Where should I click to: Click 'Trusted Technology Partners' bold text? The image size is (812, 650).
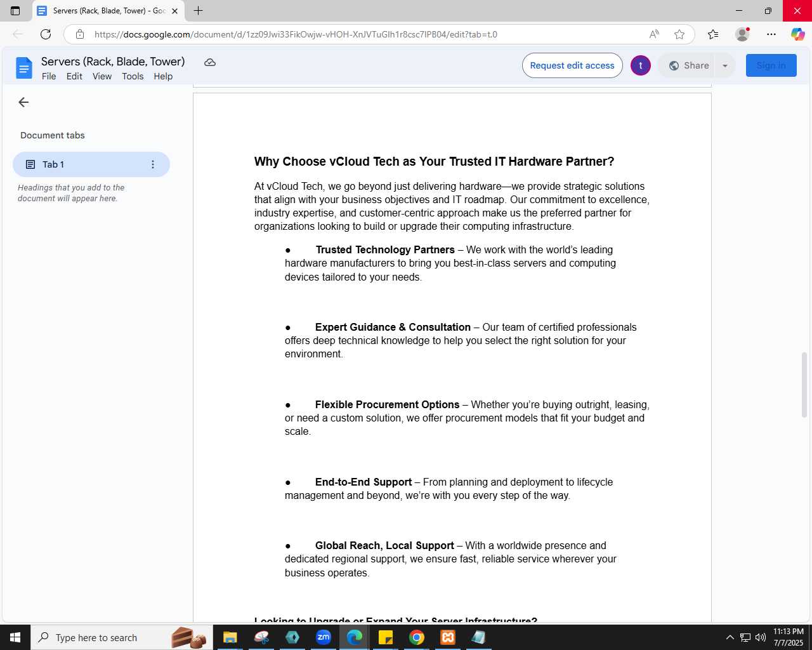click(385, 249)
